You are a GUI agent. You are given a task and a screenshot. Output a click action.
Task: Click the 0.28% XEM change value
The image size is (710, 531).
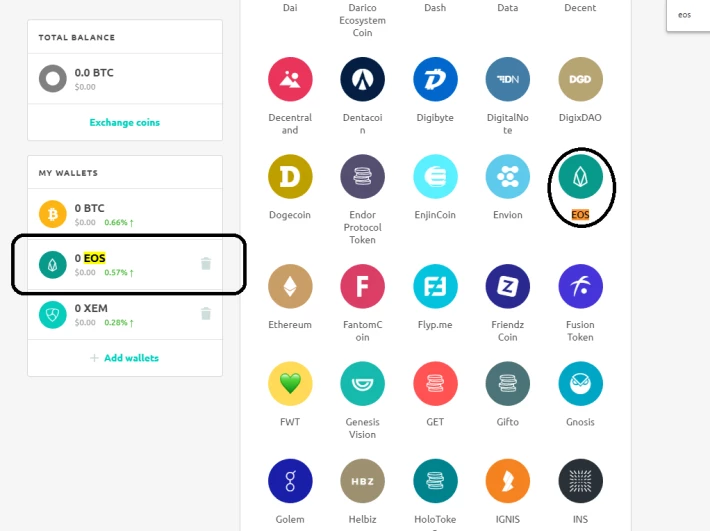click(x=119, y=322)
